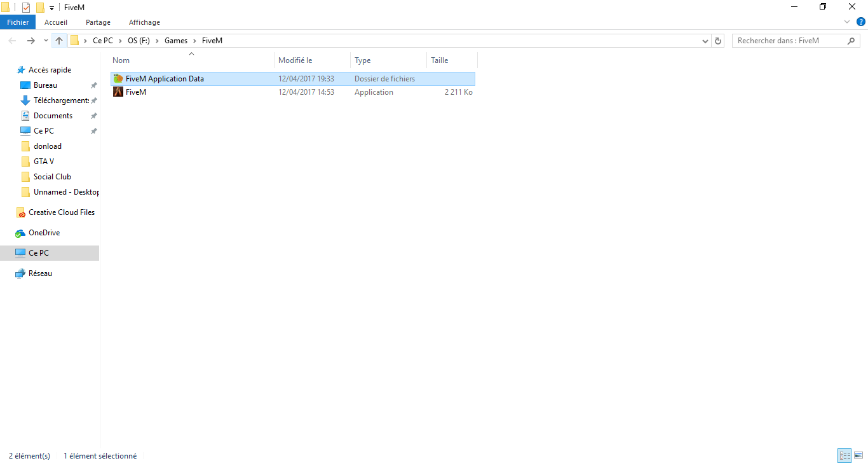Click Accès rapide star icon
Image resolution: width=868 pixels, height=463 pixels.
(21, 70)
